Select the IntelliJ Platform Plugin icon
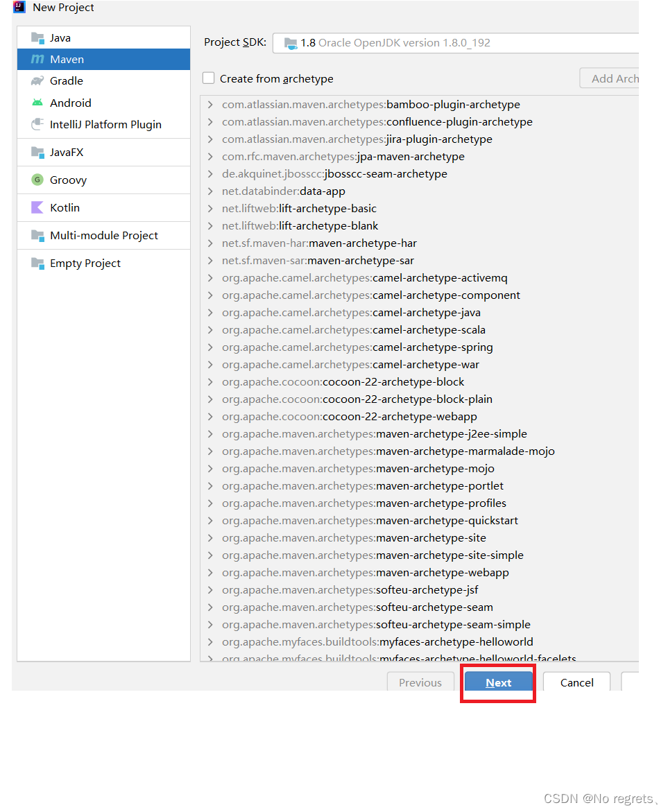This screenshot has height=812, width=668. click(x=37, y=125)
